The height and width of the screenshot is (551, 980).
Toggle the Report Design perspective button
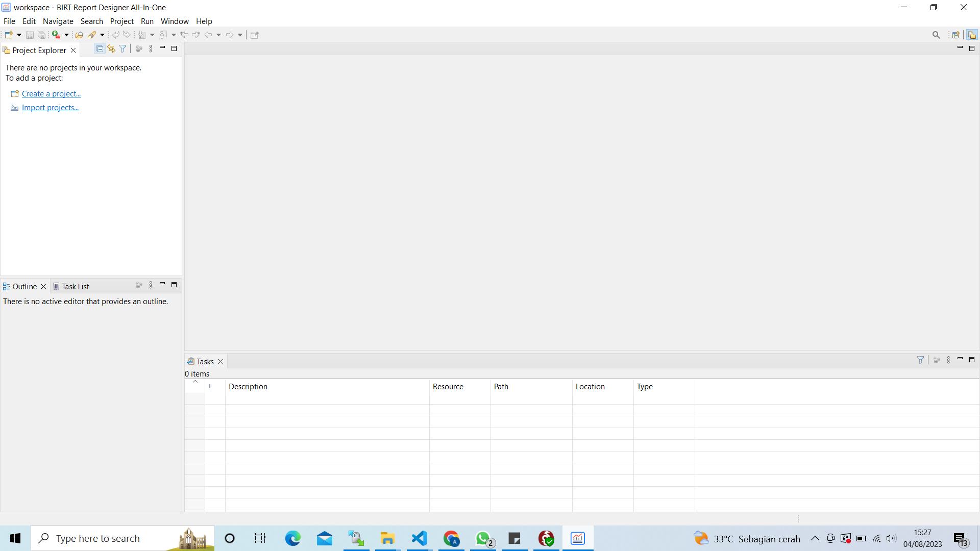[x=972, y=35]
